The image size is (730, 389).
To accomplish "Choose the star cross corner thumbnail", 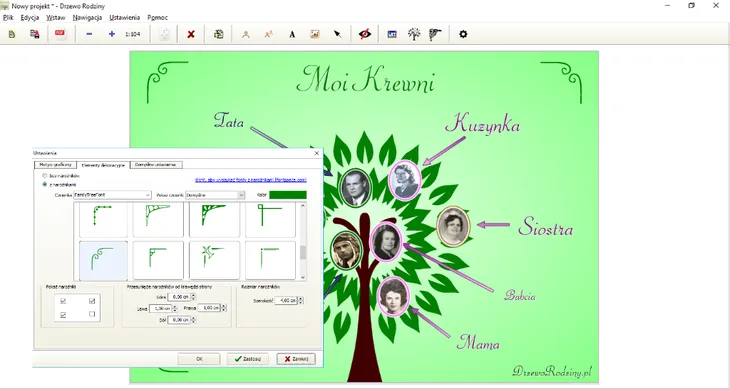I will tap(215, 260).
